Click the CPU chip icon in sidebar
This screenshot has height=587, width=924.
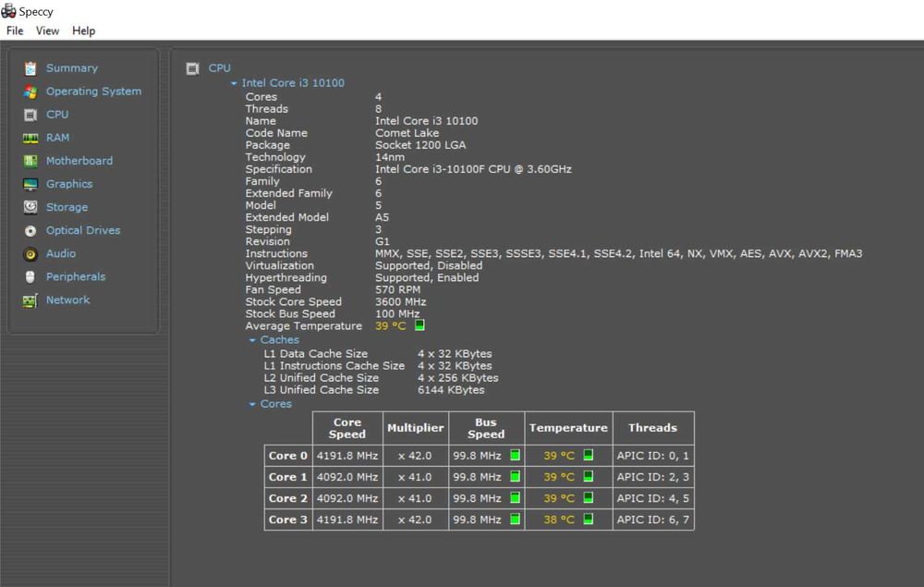click(30, 115)
